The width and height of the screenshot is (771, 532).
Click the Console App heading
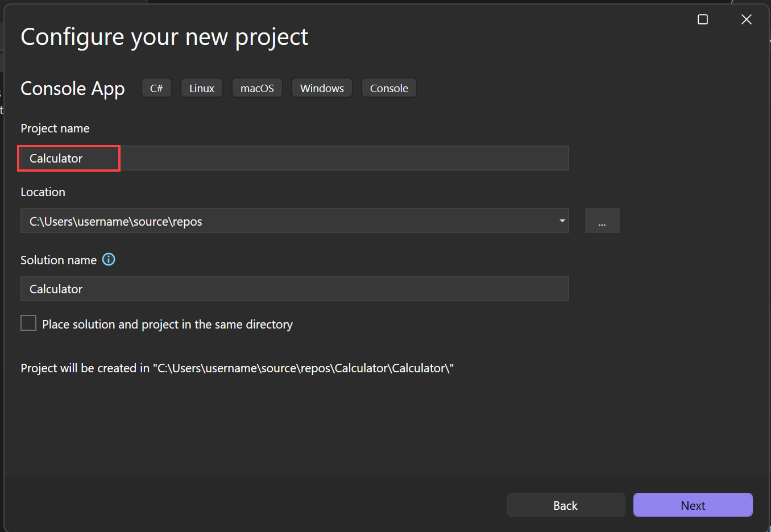(x=72, y=89)
